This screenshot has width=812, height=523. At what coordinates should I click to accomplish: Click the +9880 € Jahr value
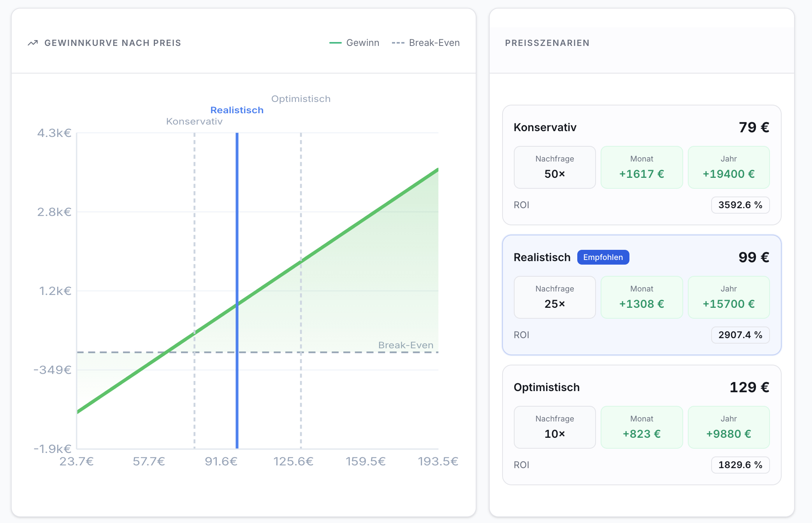[729, 434]
